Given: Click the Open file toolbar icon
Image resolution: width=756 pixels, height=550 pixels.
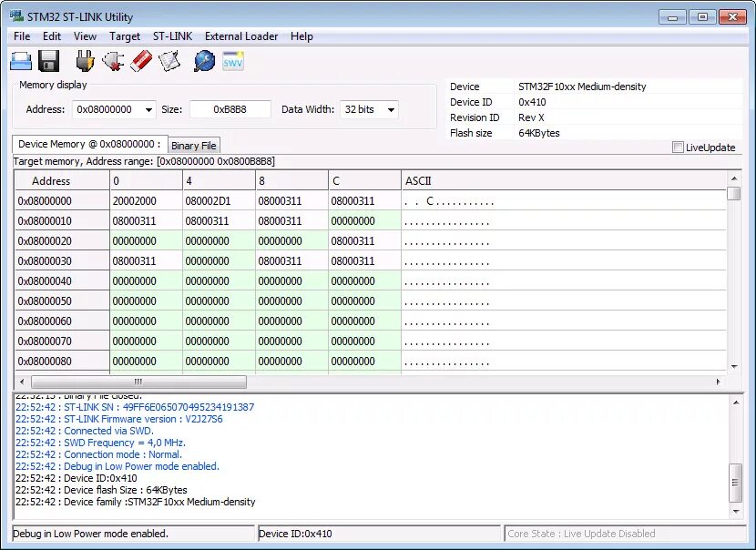Looking at the screenshot, I should (21, 61).
